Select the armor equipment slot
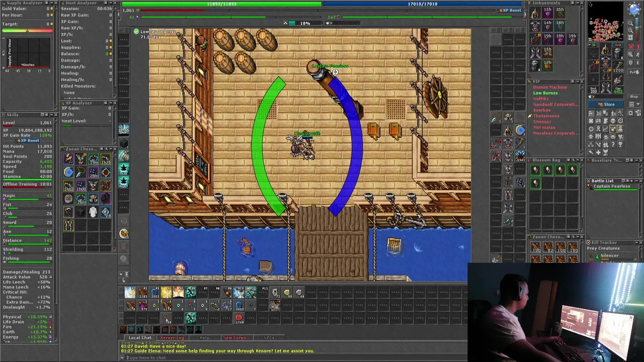This screenshot has height=362, width=644. tap(605, 62)
